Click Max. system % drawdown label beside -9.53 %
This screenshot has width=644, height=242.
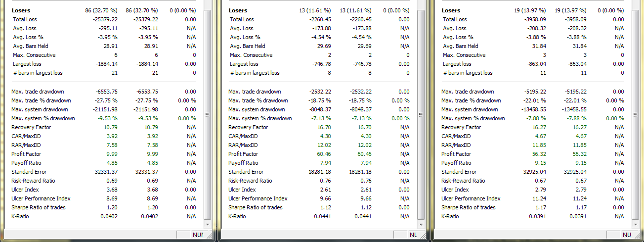coord(43,118)
